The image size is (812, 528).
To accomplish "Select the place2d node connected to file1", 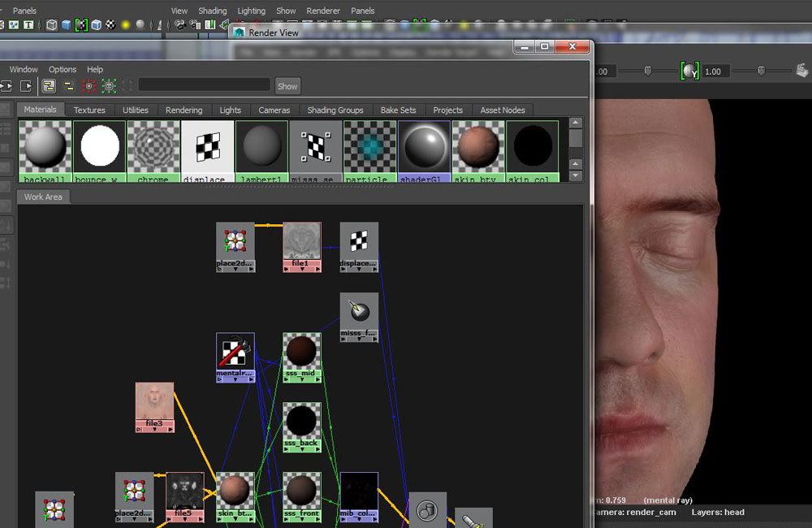I will (x=235, y=247).
